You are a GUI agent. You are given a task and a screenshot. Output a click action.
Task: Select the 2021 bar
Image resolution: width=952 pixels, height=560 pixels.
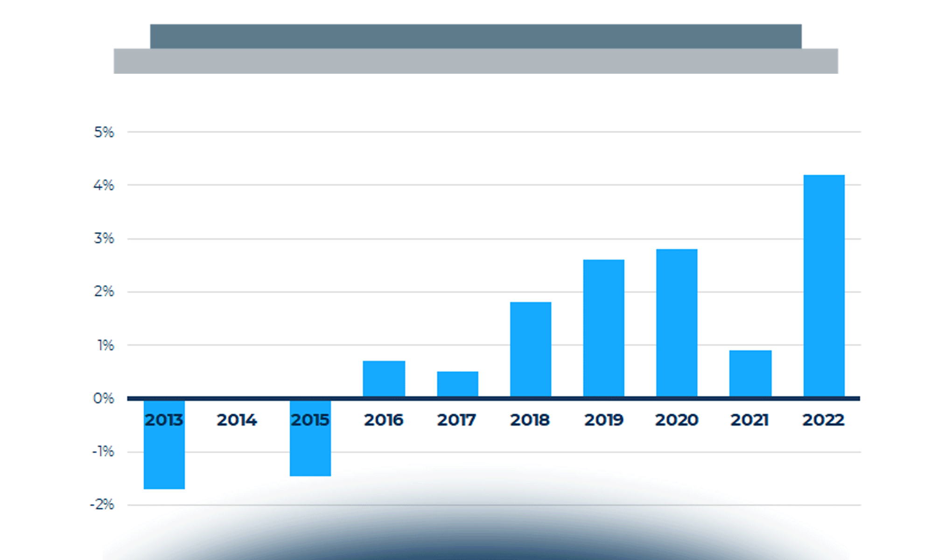751,373
